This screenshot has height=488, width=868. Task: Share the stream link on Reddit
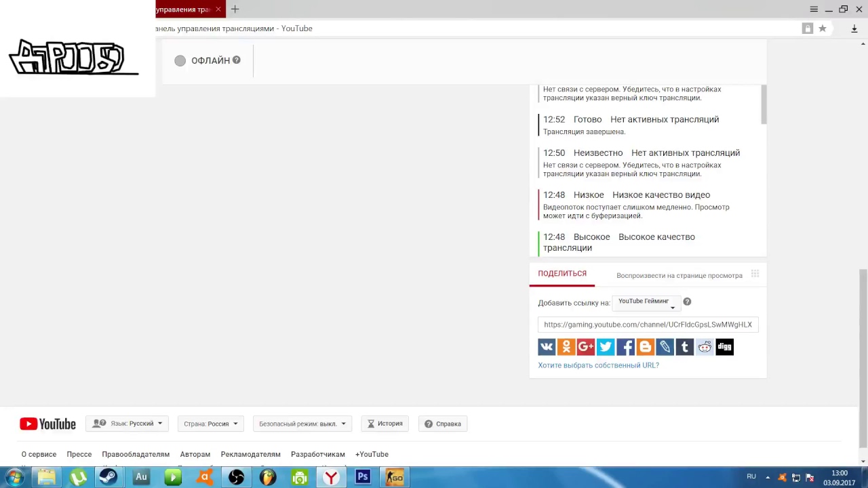705,347
